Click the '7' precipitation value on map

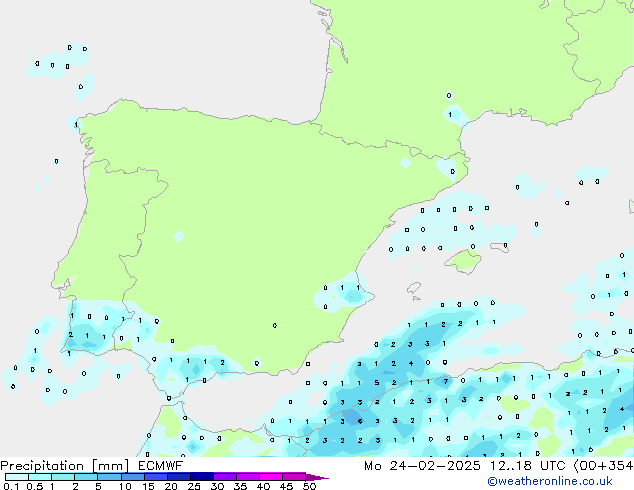[446, 381]
